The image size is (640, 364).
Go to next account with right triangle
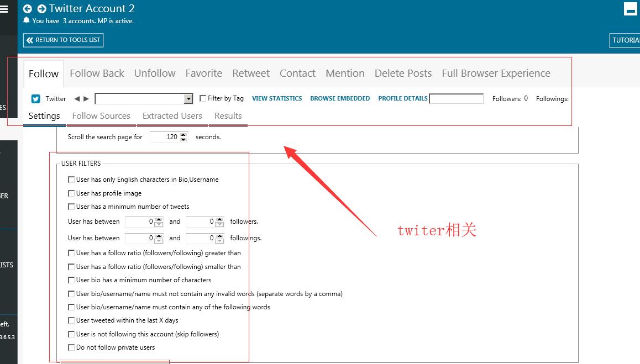[x=86, y=99]
